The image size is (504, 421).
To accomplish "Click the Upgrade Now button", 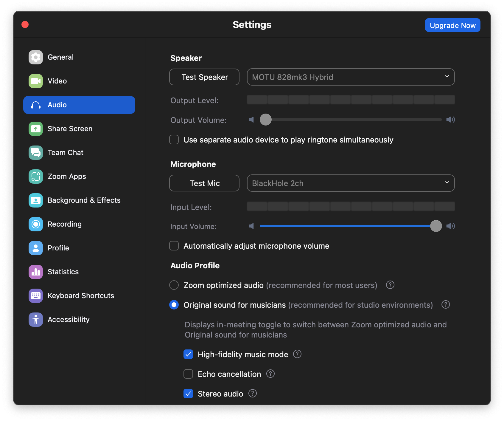I will [452, 25].
